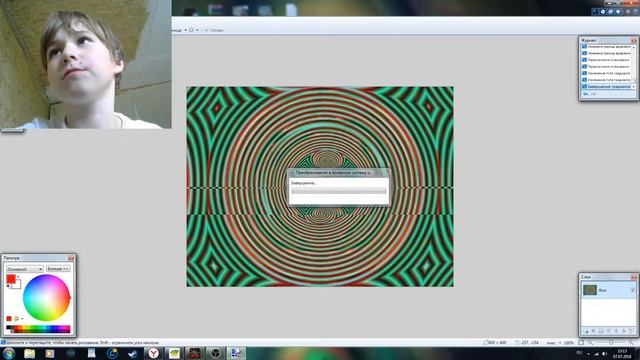640x360 pixels.
Task: Open the Windows Start menu
Action: point(9,353)
